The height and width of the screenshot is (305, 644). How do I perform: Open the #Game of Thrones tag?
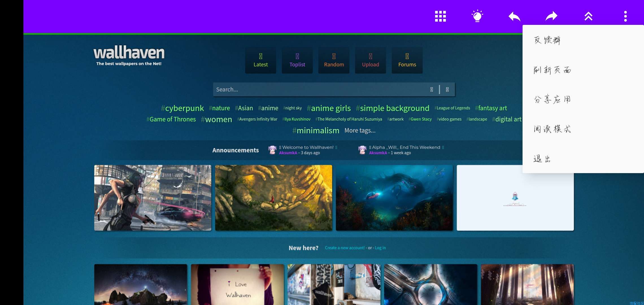coord(171,119)
